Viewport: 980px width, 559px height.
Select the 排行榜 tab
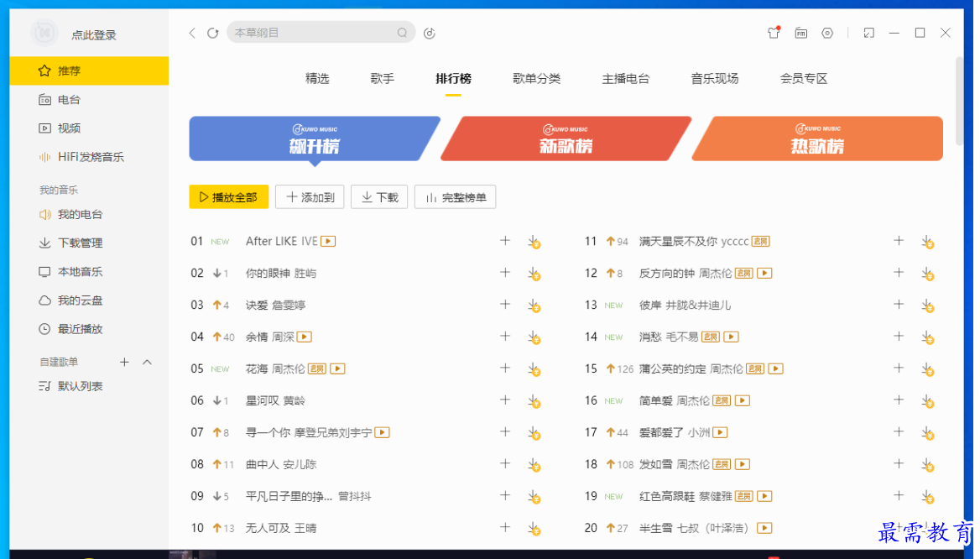coord(453,79)
